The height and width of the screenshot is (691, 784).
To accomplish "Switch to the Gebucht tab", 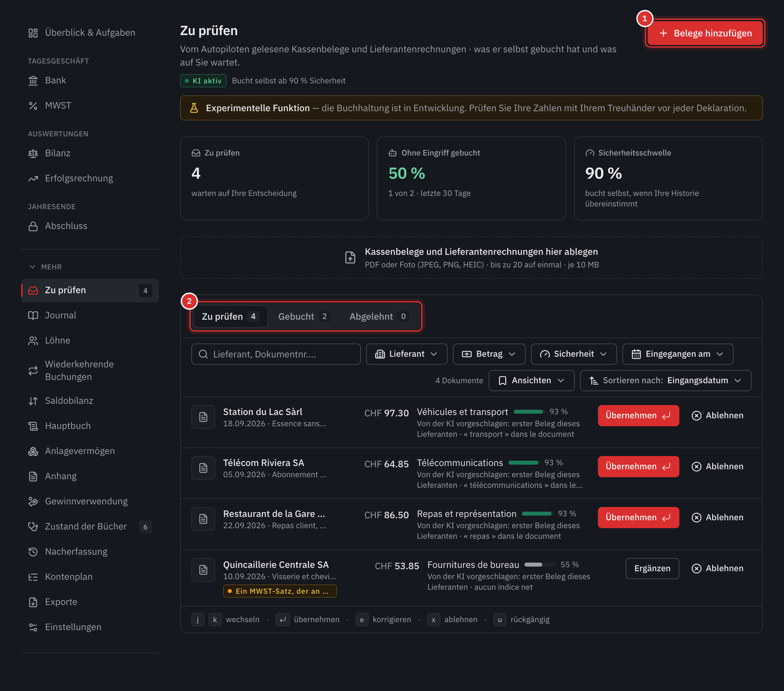I will (x=303, y=316).
